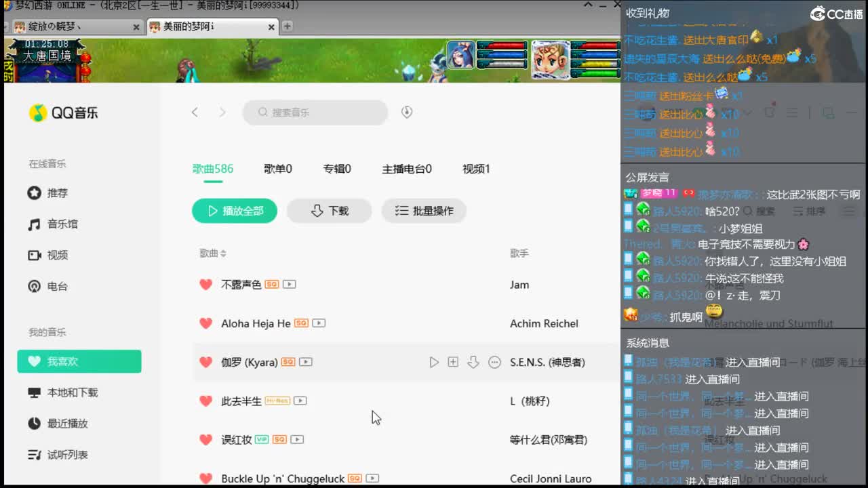Add a new game window tab

(x=288, y=26)
